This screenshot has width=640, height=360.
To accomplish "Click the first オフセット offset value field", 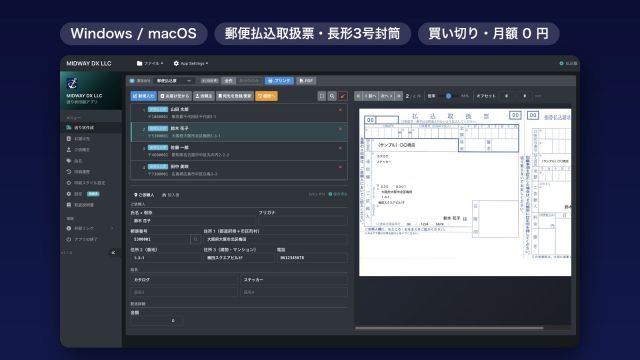I will 507,96.
